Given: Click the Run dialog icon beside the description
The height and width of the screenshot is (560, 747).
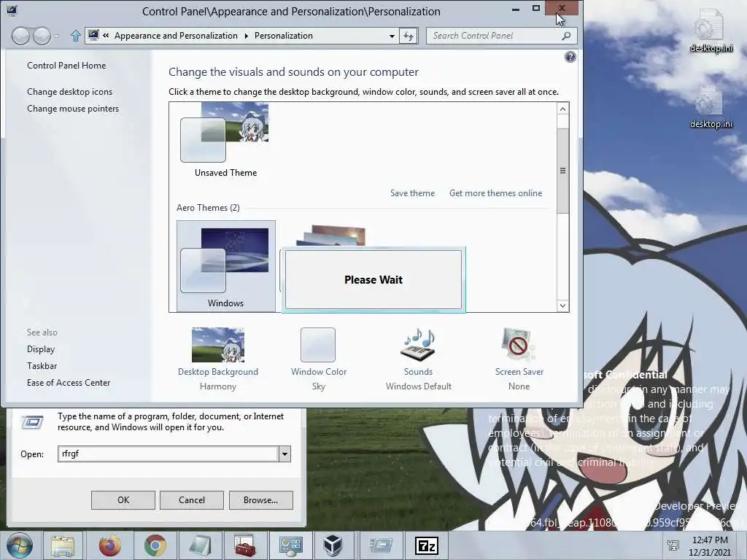Looking at the screenshot, I should click(32, 422).
